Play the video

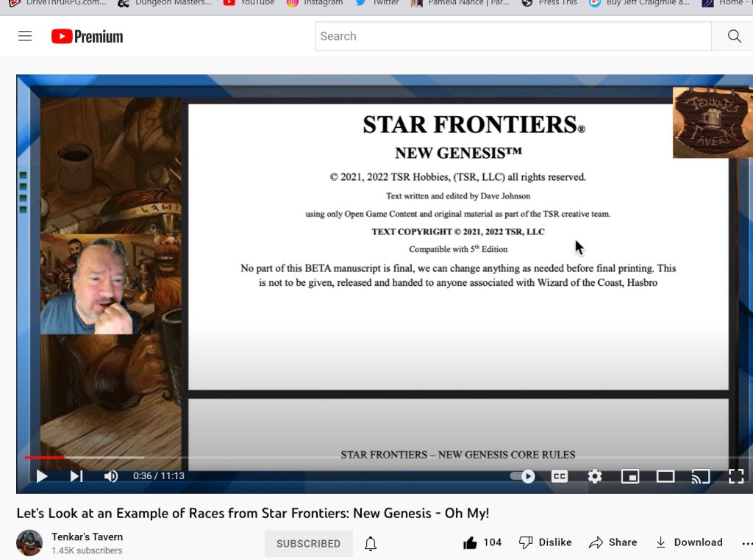point(42,476)
